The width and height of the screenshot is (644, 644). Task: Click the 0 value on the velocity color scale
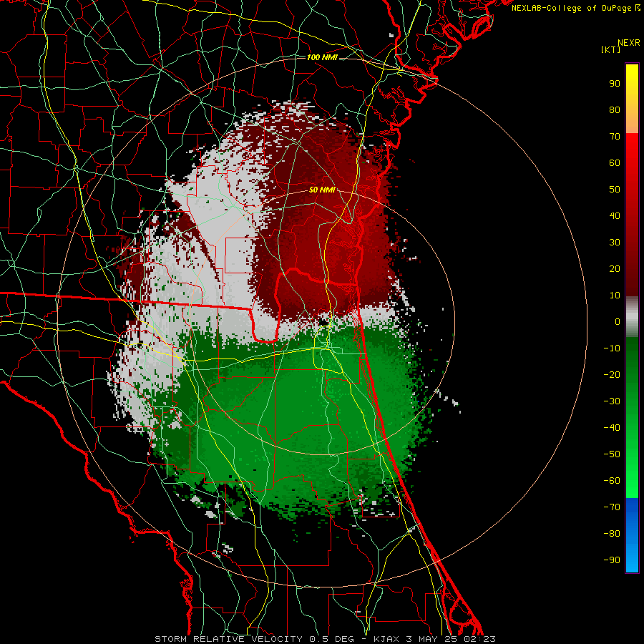[x=618, y=321]
